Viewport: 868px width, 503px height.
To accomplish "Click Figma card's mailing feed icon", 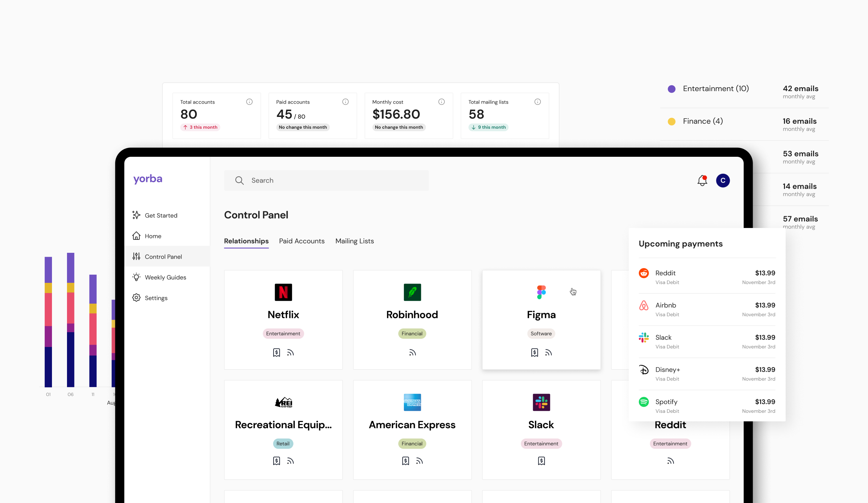I will 548,352.
